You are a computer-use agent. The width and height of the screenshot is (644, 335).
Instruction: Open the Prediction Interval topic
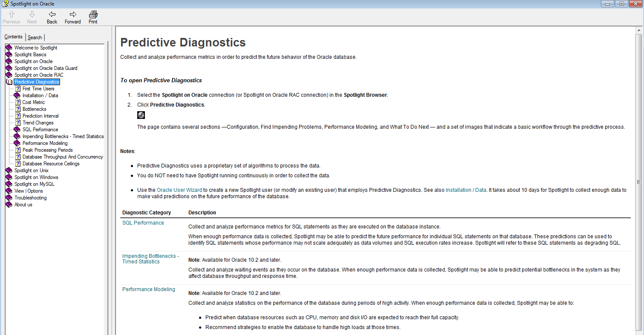40,116
